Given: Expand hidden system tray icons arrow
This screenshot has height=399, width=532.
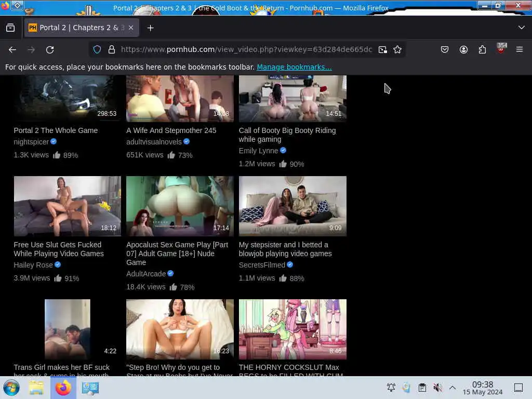Looking at the screenshot, I should (453, 388).
